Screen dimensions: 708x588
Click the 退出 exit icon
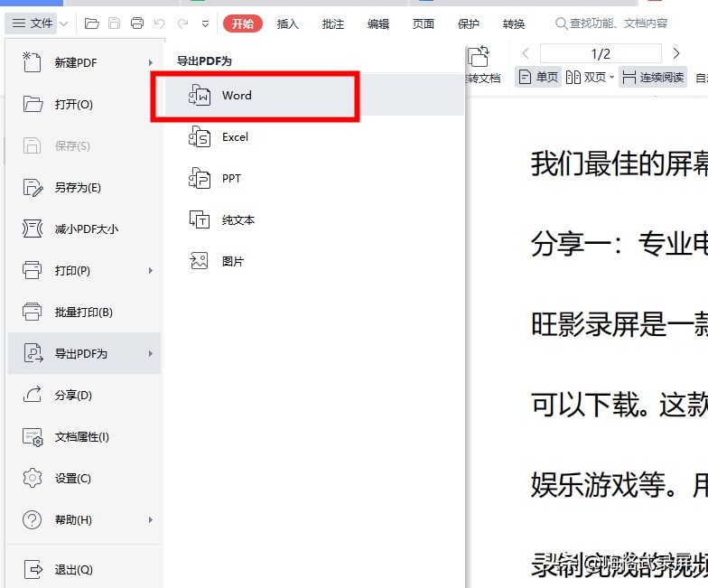(x=33, y=569)
